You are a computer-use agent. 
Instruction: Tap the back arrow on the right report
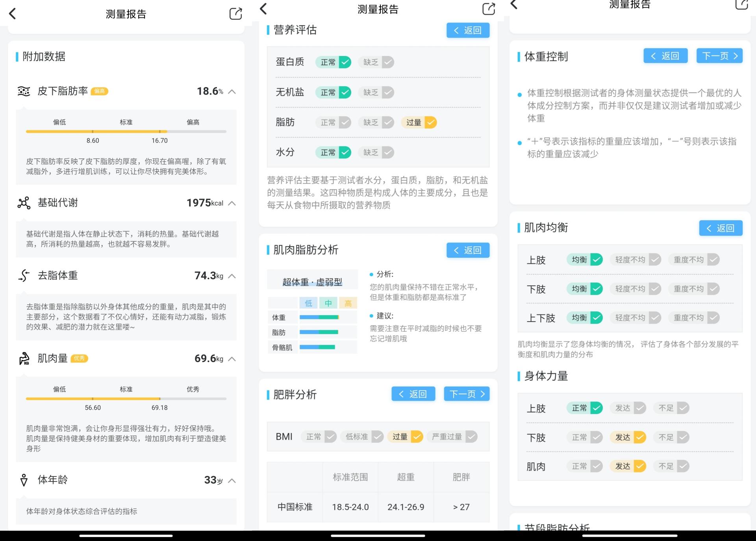[x=513, y=4]
